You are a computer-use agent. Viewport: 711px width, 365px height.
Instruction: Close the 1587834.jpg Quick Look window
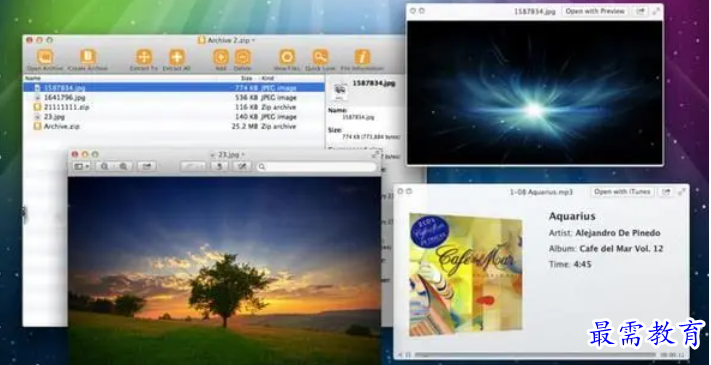point(413,11)
